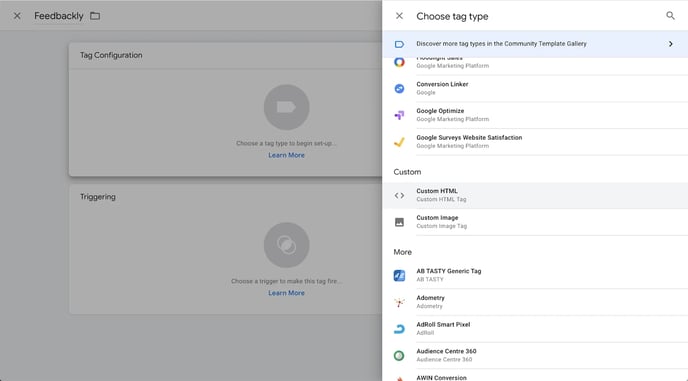
Task: Open Learn More link under Tag Configuration
Action: coord(287,155)
